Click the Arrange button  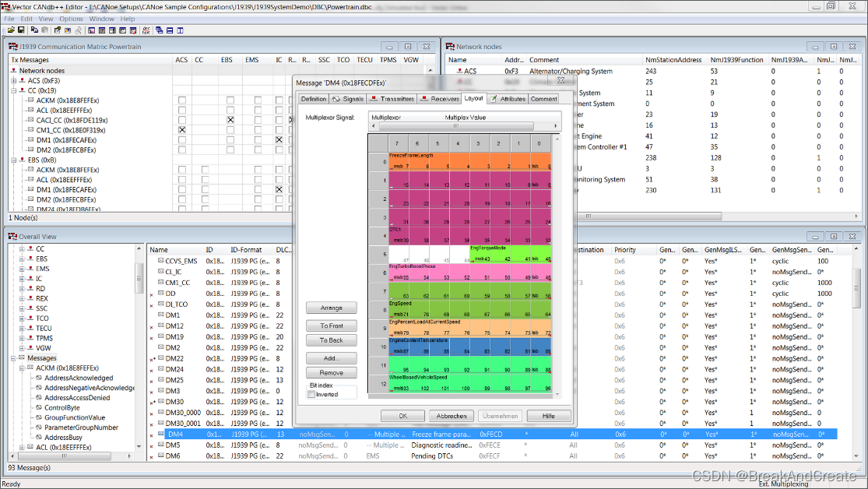(331, 308)
